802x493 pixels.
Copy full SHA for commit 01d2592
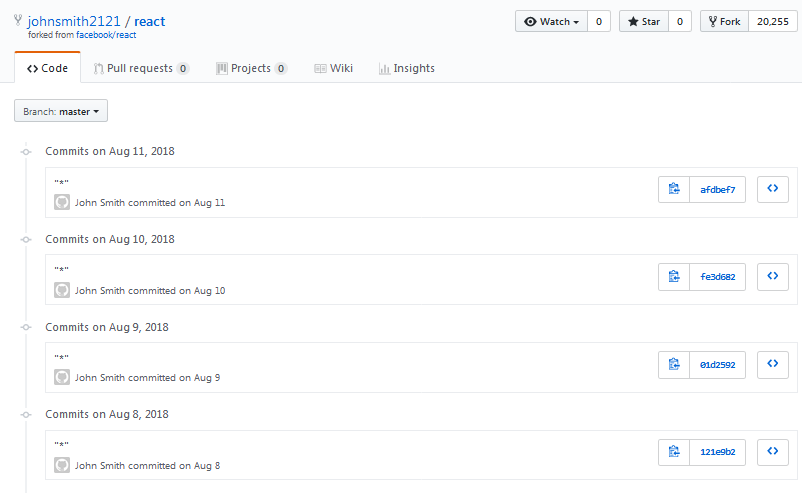pyautogui.click(x=674, y=365)
